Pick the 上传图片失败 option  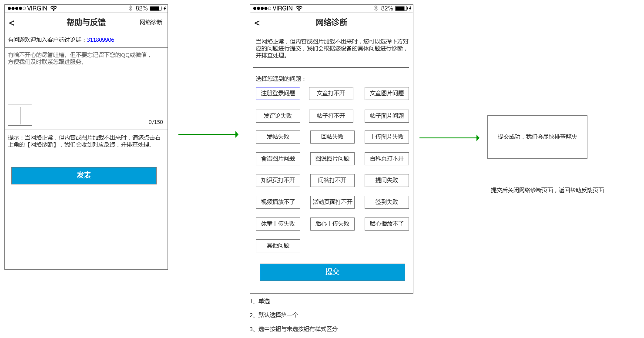386,137
